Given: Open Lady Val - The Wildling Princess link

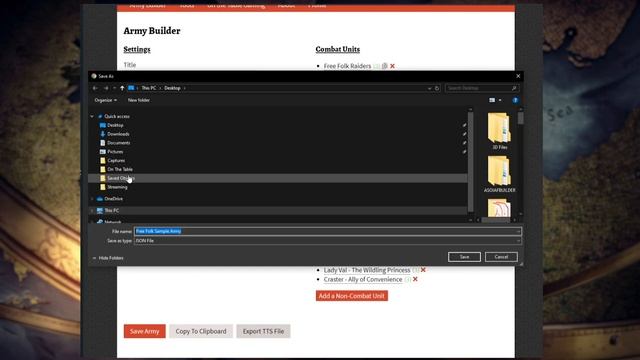Looking at the screenshot, I should [367, 270].
